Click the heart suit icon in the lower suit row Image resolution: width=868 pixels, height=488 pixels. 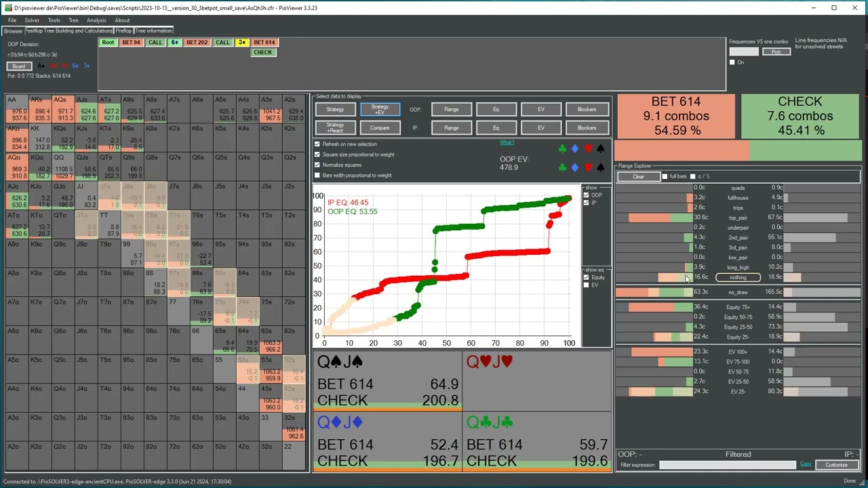point(588,167)
